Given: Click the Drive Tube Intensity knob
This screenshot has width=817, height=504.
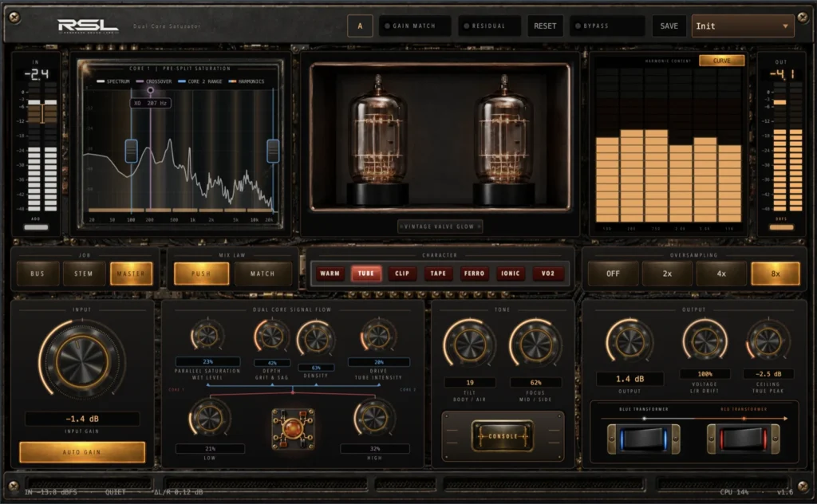Looking at the screenshot, I should pos(378,337).
